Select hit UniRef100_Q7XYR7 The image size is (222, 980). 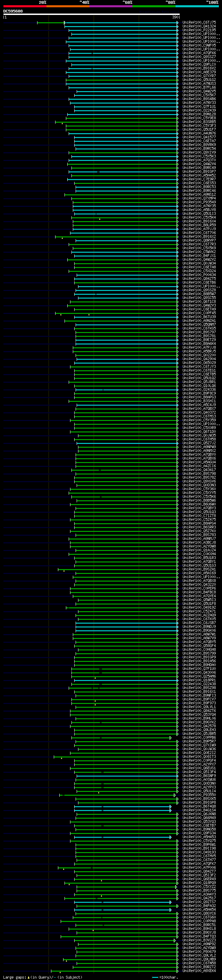199,76
